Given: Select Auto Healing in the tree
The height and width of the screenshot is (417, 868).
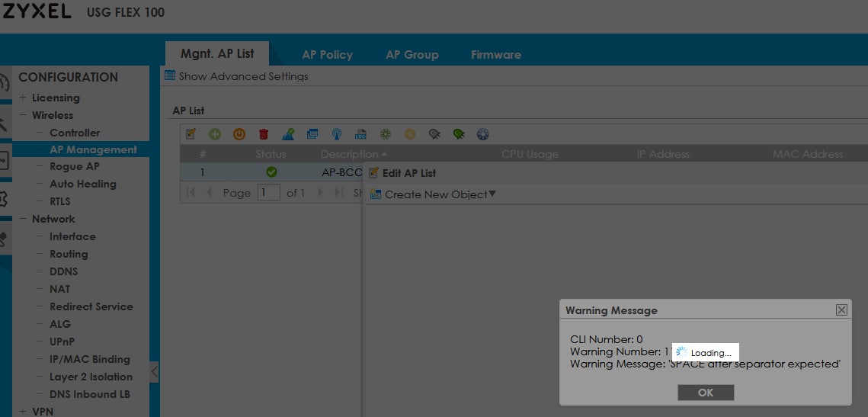Looking at the screenshot, I should (x=83, y=184).
